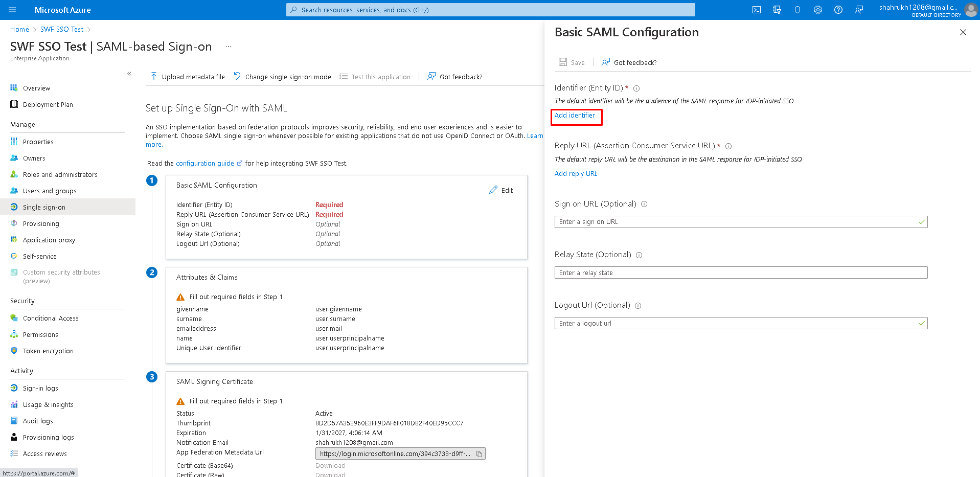Viewport: 980px width, 477px height.
Task: Collapse the left navigation menu
Action: (x=129, y=74)
